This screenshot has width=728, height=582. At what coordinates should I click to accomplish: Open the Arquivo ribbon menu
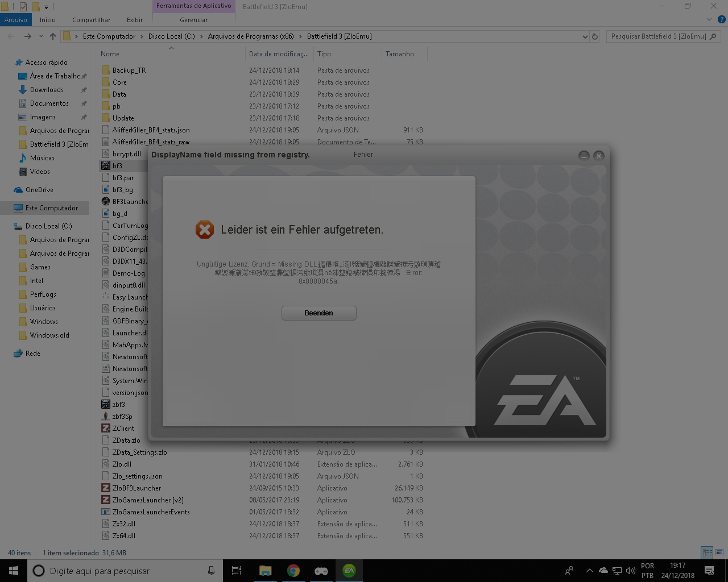coord(15,20)
